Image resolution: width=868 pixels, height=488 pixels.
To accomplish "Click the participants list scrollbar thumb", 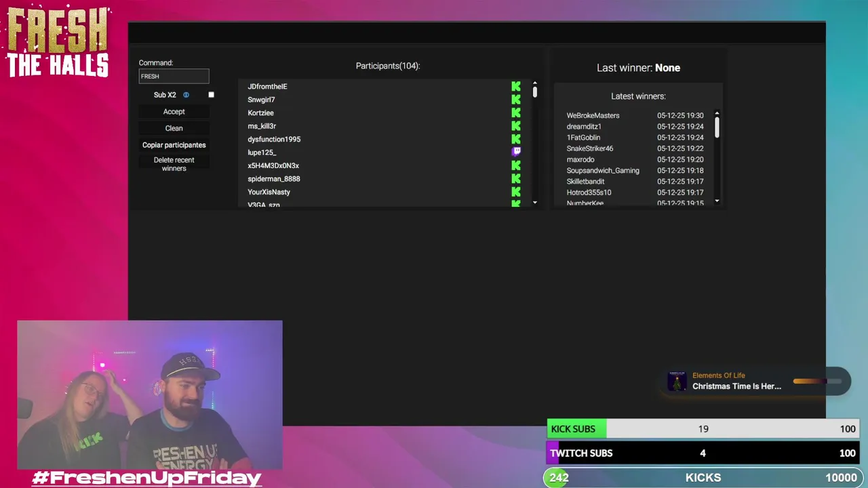I will [x=535, y=91].
